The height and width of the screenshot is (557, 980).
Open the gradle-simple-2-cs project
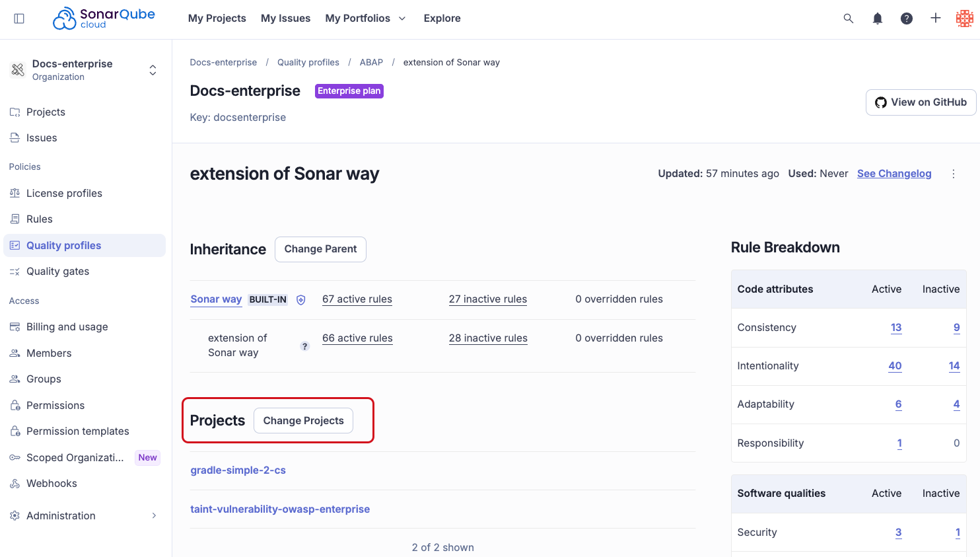238,470
